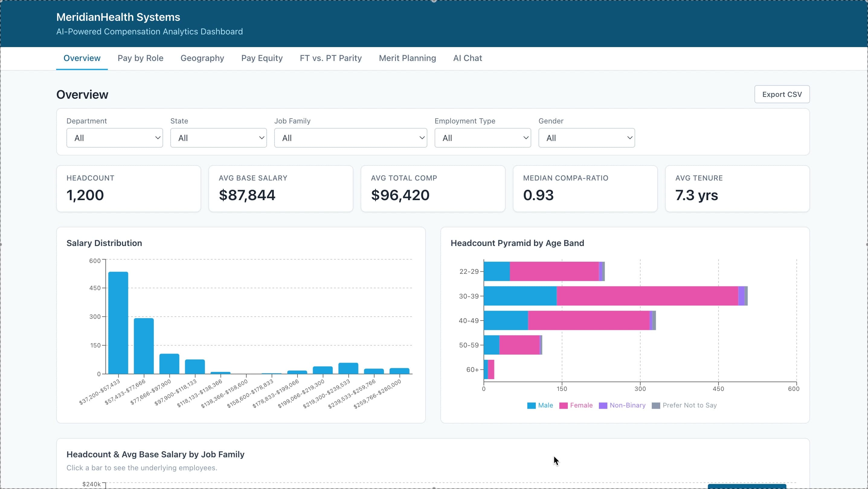Open the Geography tab
This screenshot has width=868, height=489.
pos(202,58)
